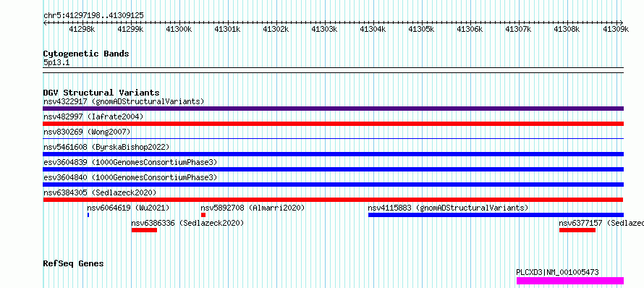The height and width of the screenshot is (288, 644).
Task: Click the 41304k ruler tick label
Action: point(373,29)
